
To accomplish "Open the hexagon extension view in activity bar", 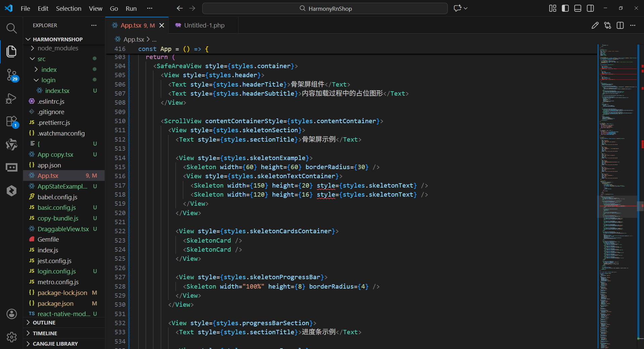I will tap(11, 191).
